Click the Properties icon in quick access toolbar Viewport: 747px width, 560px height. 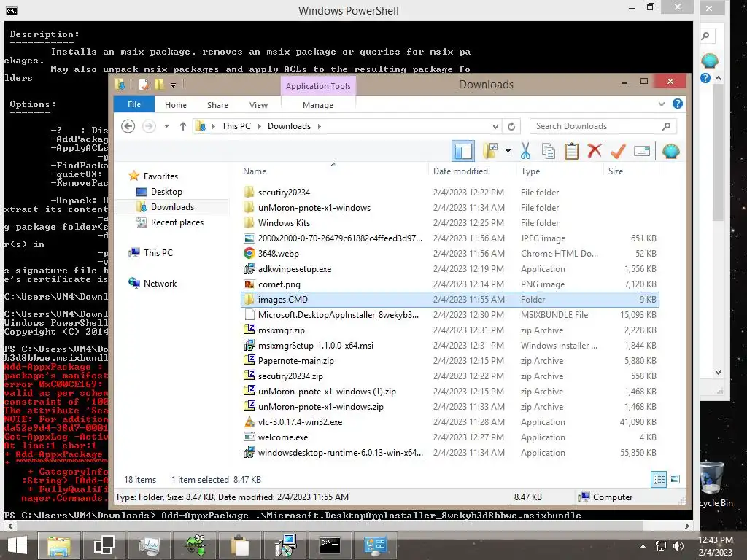coord(143,85)
